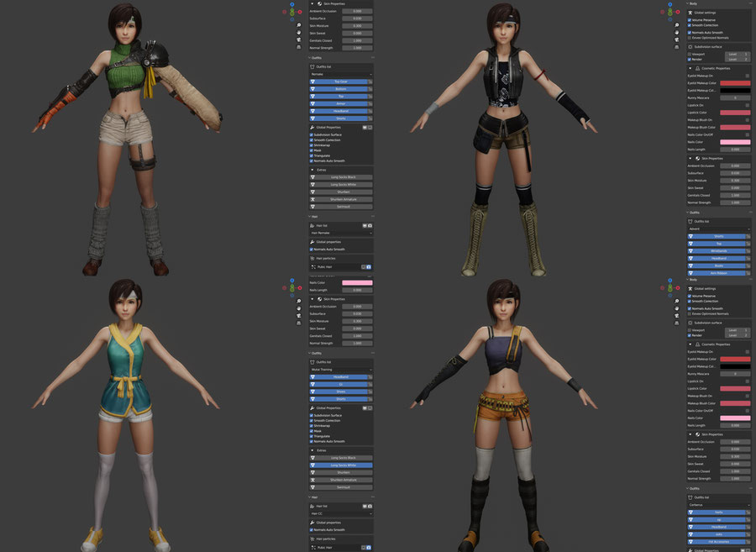Open pink Nails Color swatch, Wutai Training panel
The image size is (756, 552).
(357, 282)
